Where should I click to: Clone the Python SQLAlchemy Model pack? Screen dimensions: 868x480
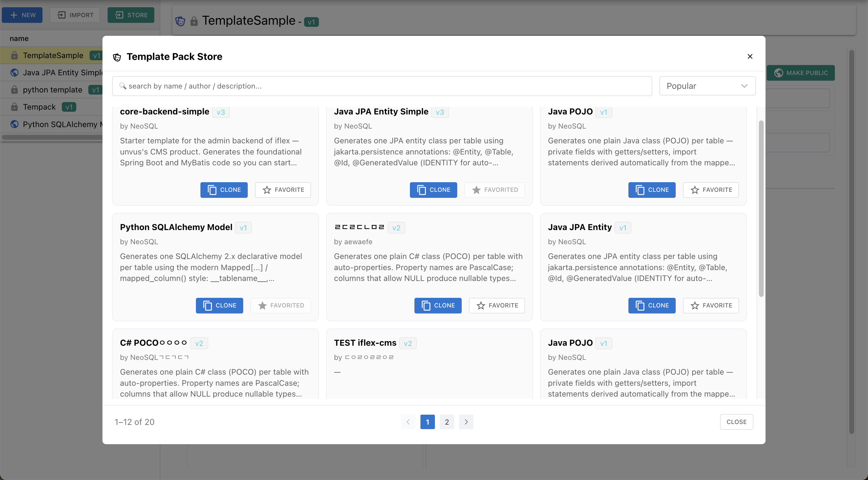click(219, 305)
